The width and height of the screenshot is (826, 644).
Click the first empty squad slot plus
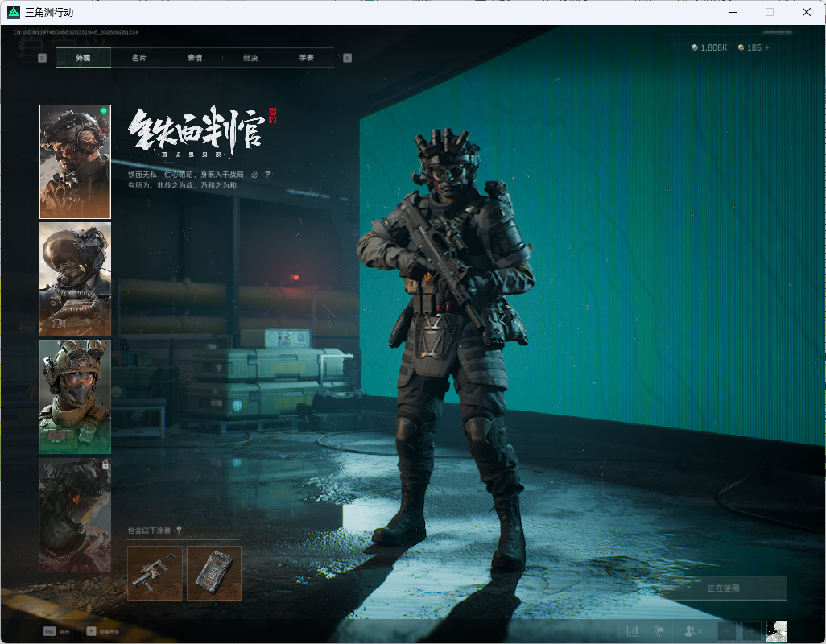pyautogui.click(x=726, y=631)
